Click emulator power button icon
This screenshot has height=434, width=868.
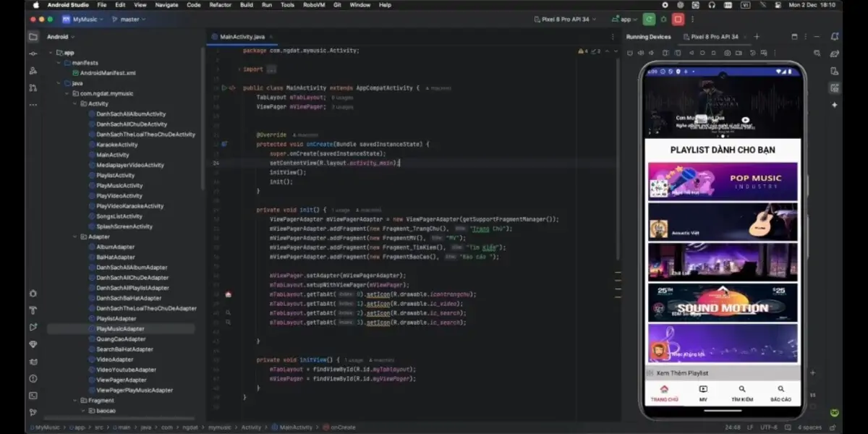(x=629, y=54)
